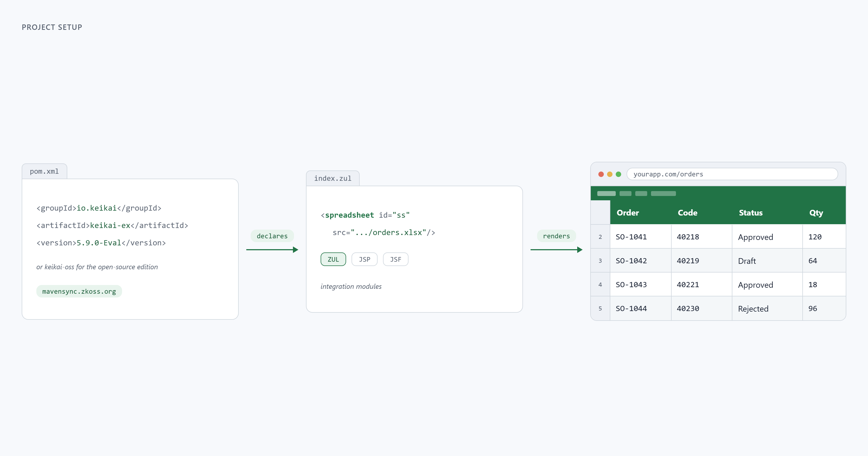This screenshot has height=456, width=868.
Task: Select the ZUL integration module chip
Action: [333, 259]
